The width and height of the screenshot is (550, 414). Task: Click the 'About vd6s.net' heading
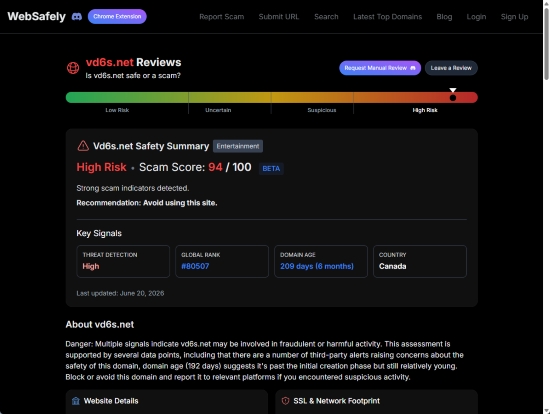[100, 325]
